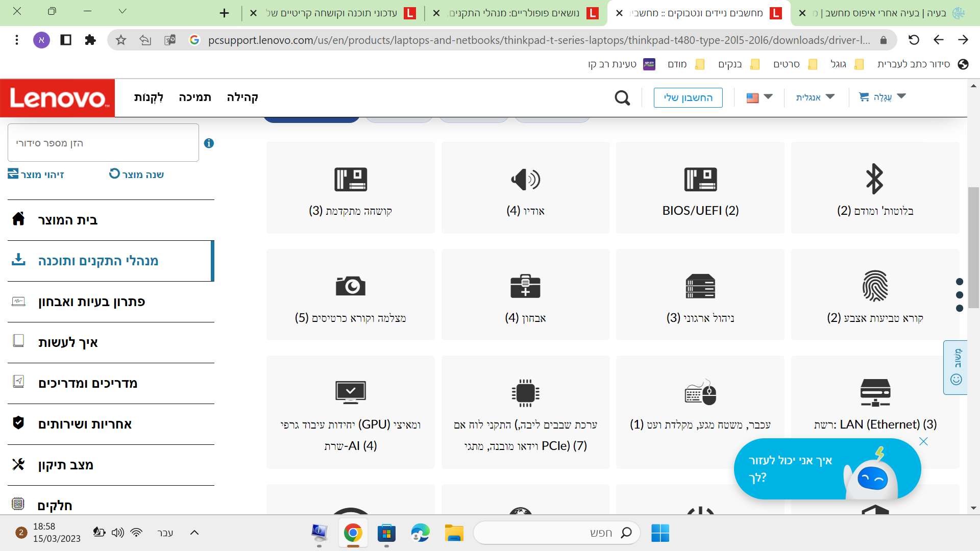The width and height of the screenshot is (980, 551).
Task: Click change product (שנה מוצר) link
Action: click(x=136, y=174)
